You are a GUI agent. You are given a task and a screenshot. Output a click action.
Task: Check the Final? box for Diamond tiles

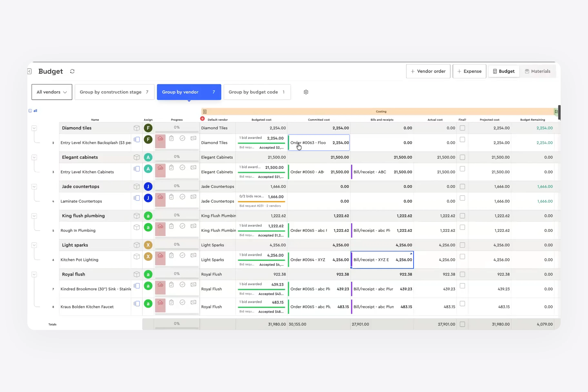click(x=462, y=128)
